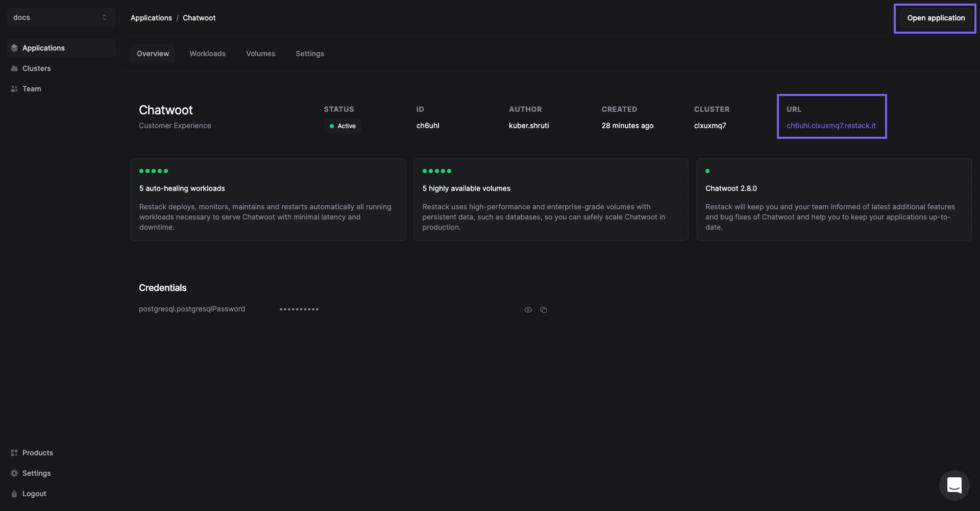
Task: Select the Logout label in sidebar
Action: [x=34, y=494]
